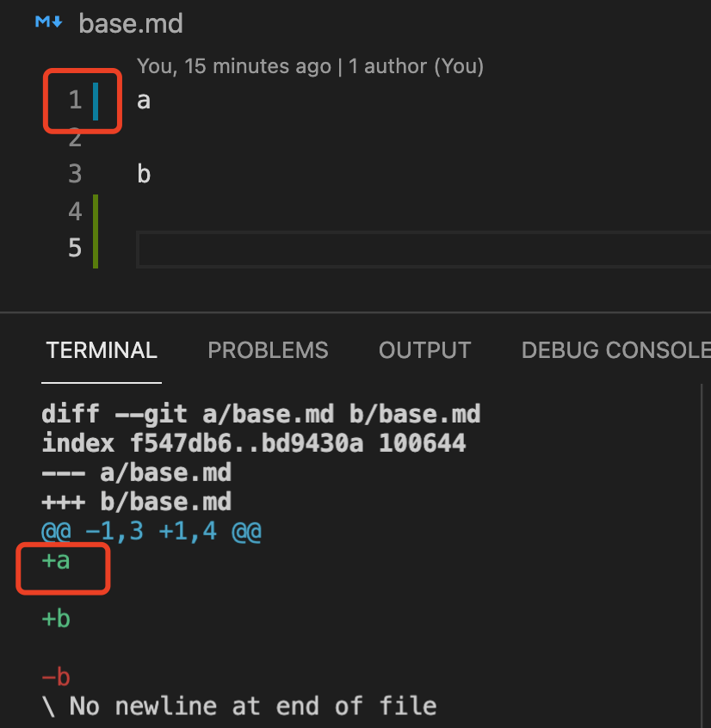Open the TERMINAL panel tab
Image resolution: width=711 pixels, height=728 pixels.
(x=102, y=350)
